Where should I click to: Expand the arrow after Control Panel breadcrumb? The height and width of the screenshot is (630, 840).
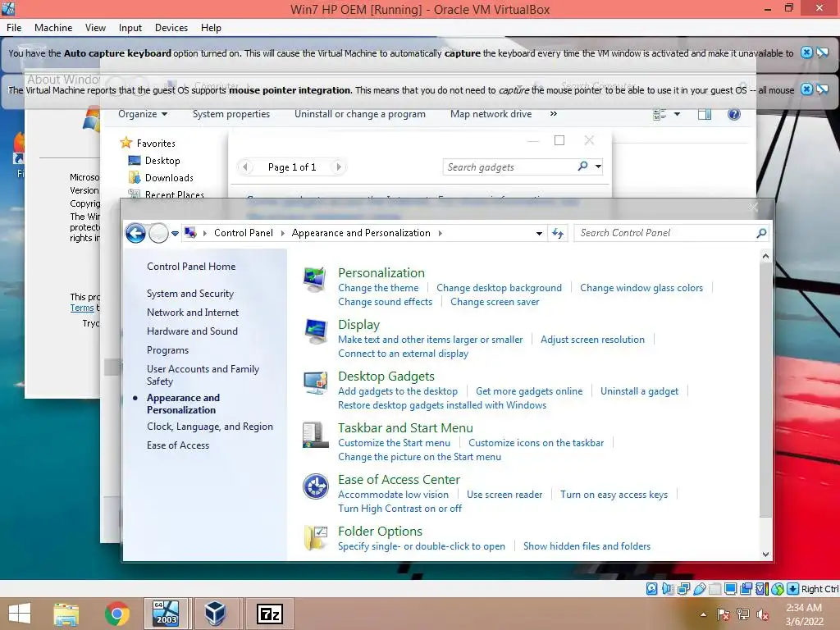pyautogui.click(x=283, y=233)
